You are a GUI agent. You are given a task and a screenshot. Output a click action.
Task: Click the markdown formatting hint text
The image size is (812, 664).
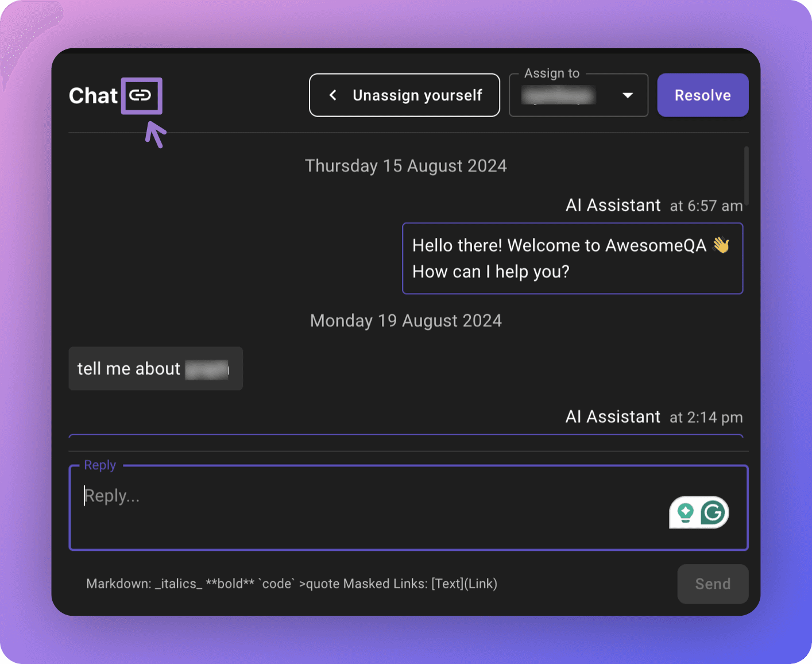[291, 584]
